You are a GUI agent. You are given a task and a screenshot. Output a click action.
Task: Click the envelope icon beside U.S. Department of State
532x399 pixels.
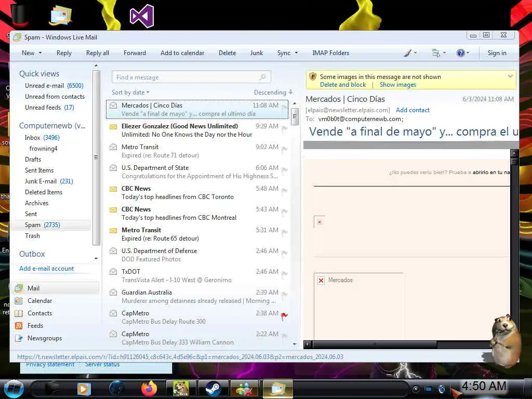[x=113, y=168]
